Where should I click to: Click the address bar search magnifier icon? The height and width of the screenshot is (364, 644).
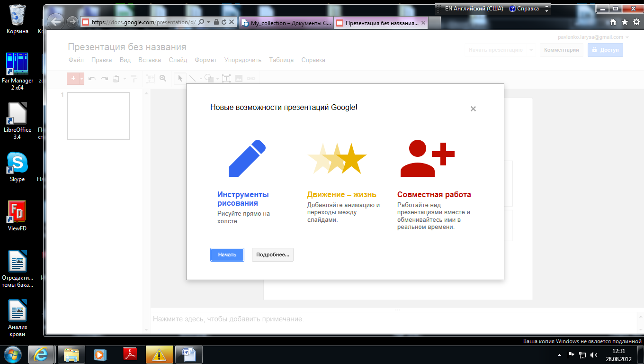[x=202, y=22]
